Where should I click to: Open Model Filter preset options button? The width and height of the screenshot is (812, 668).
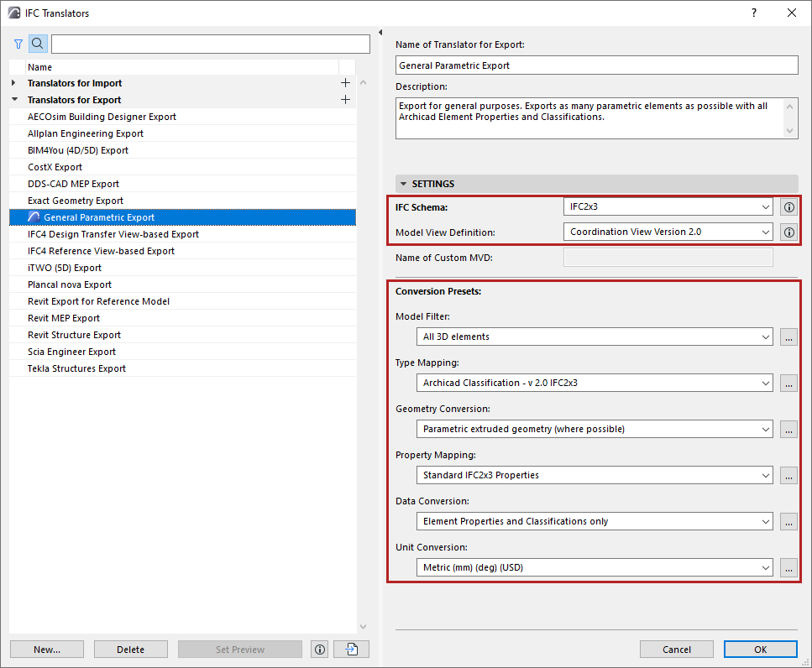pyautogui.click(x=788, y=337)
